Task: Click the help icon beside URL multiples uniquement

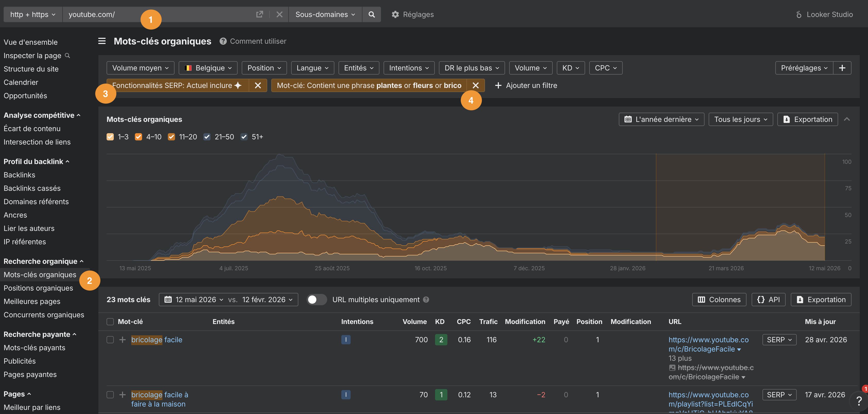Action: point(426,300)
